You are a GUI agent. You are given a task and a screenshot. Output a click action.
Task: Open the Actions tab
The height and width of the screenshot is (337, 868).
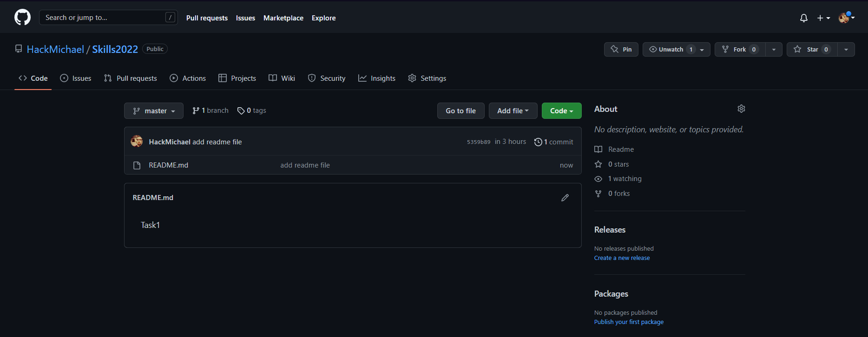click(x=188, y=78)
